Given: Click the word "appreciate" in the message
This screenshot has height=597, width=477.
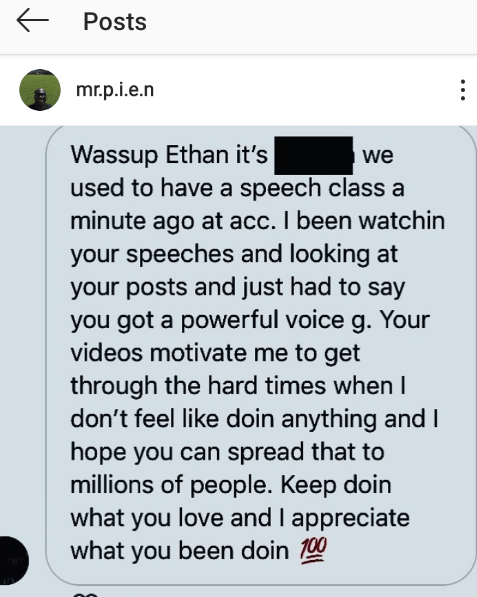Looking at the screenshot, I should pos(351,519).
